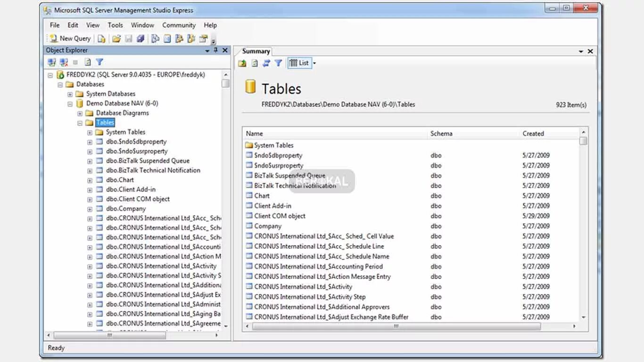Click Object Explorer vertical scrollbar down arrow
Image resolution: width=644 pixels, height=362 pixels.
point(226,326)
